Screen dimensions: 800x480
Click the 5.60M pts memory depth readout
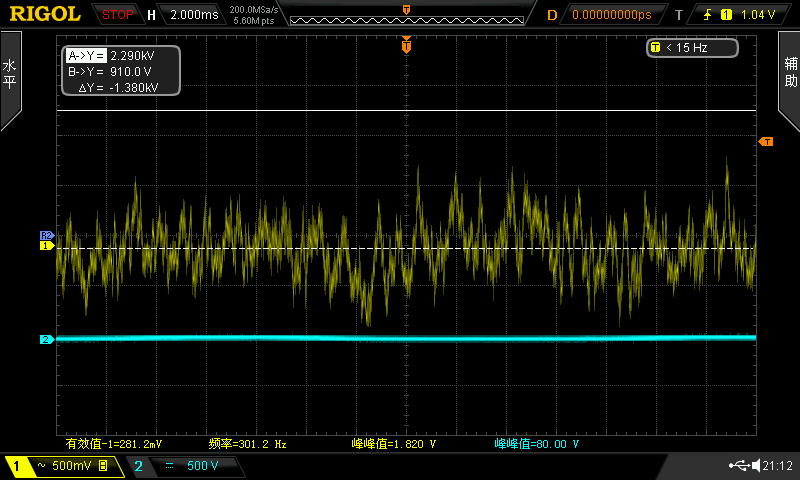(254, 21)
